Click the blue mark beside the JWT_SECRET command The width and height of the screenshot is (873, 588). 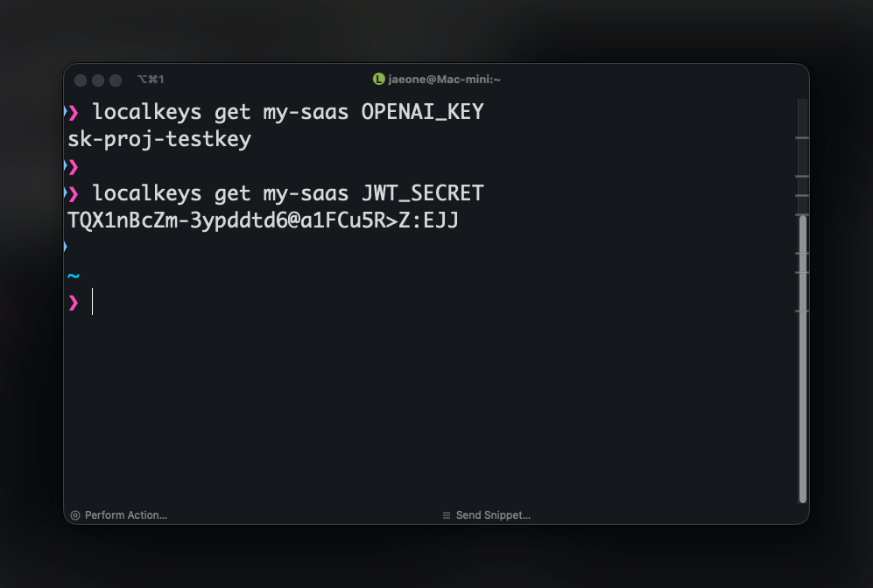66,192
